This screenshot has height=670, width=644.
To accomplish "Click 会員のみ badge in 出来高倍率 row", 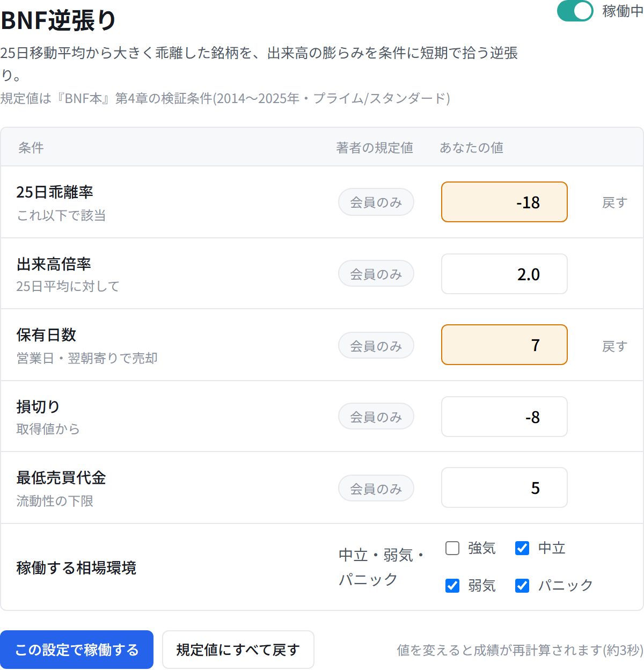I will (376, 274).
